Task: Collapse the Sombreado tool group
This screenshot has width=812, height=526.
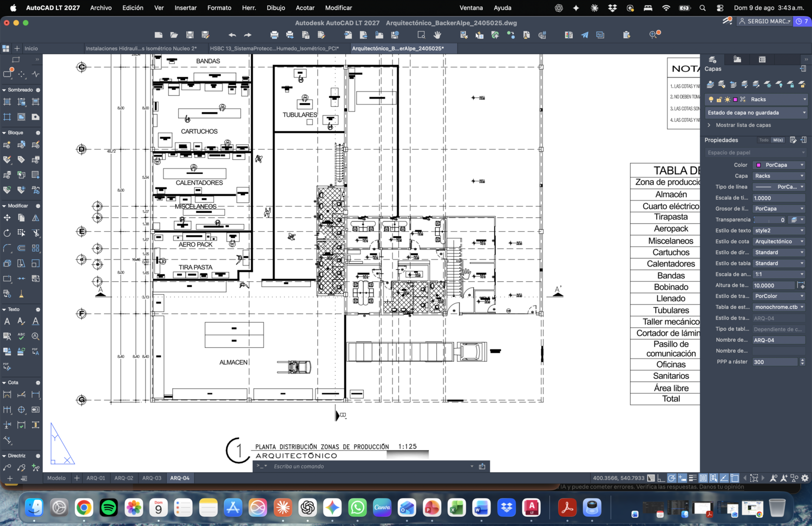Action: tap(4, 90)
